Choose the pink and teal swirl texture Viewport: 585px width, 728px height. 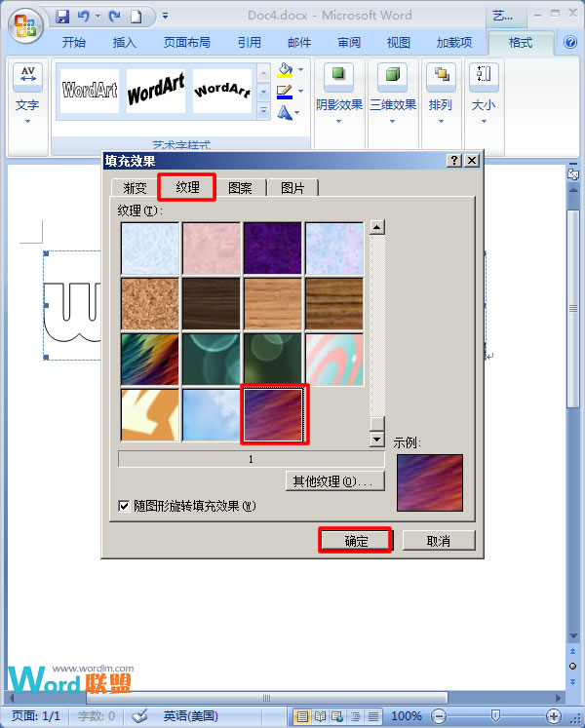(x=334, y=360)
